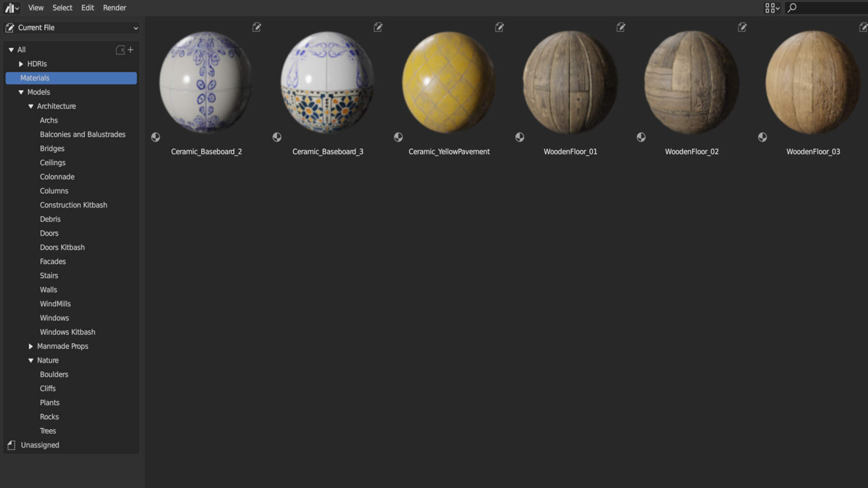Expand the Manmade Props catalog
Image resolution: width=868 pixels, height=488 pixels.
click(x=31, y=346)
